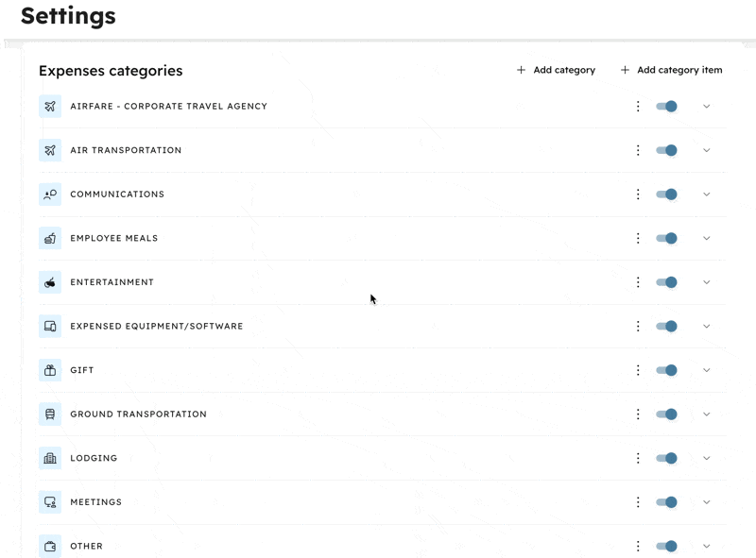Select the GIFT label
The width and height of the screenshot is (756, 558).
(82, 370)
